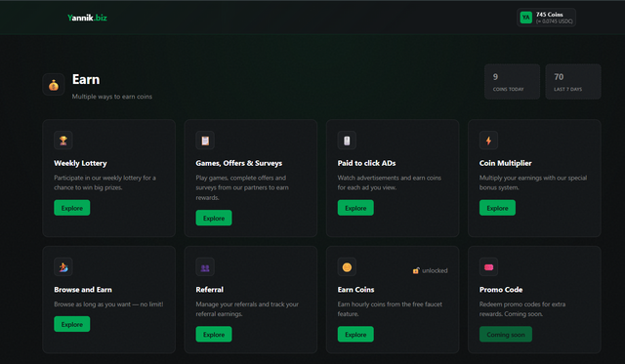Click the Coin Multiplier title

[x=506, y=163]
